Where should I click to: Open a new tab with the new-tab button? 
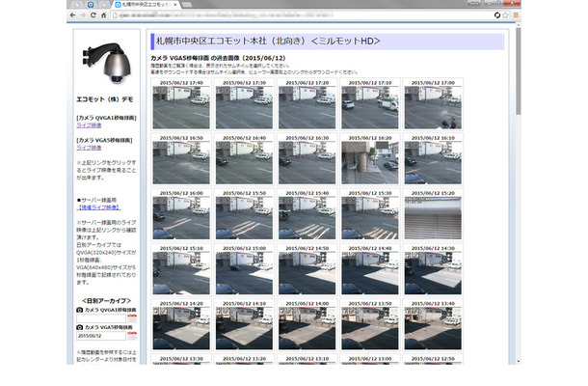pyautogui.click(x=187, y=5)
